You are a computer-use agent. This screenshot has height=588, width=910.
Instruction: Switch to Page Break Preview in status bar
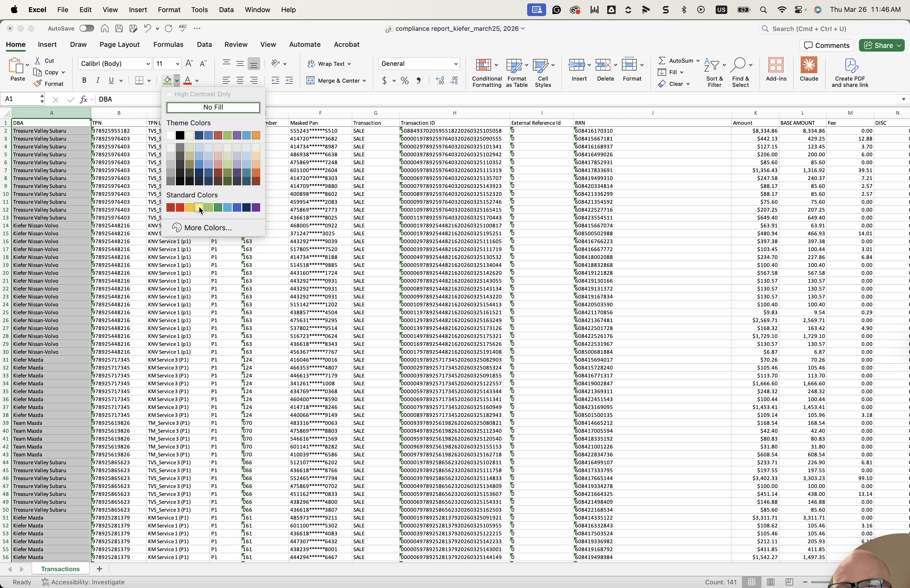[789, 582]
